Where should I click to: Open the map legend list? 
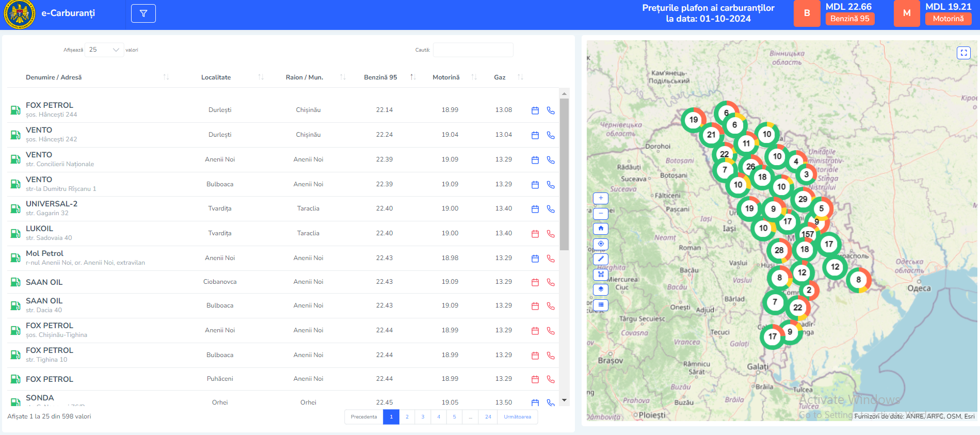point(601,305)
